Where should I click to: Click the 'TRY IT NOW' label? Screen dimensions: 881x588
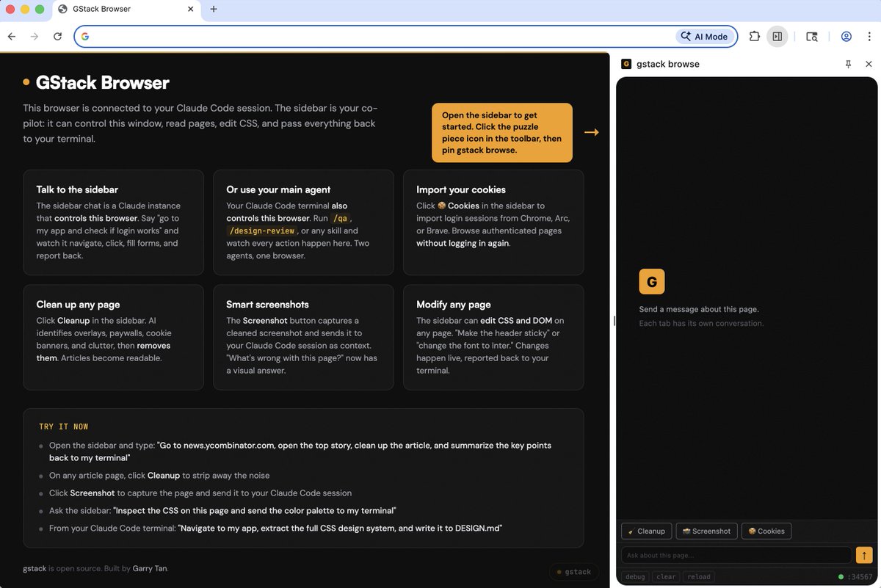[x=64, y=427]
